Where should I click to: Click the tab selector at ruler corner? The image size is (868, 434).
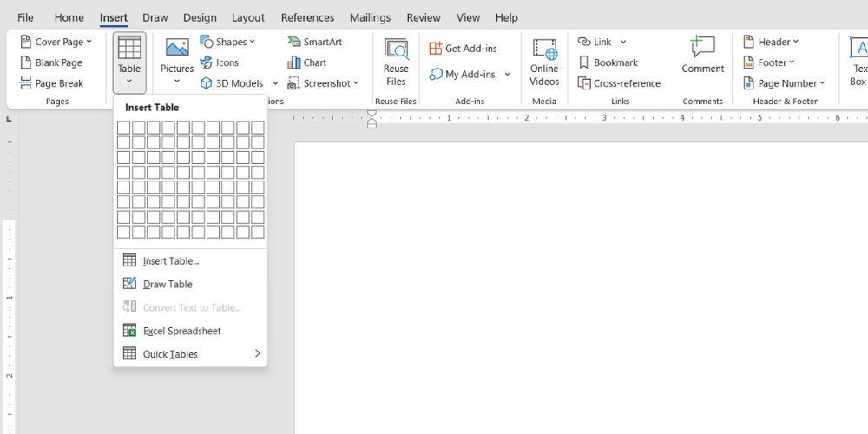click(9, 119)
